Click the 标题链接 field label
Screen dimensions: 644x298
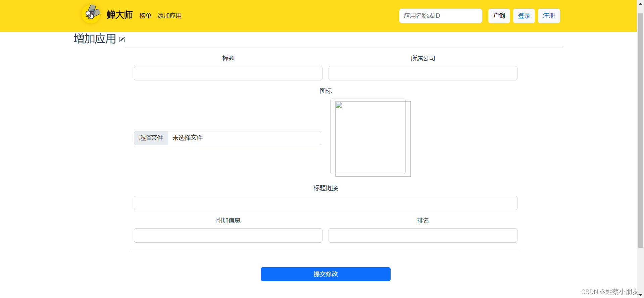point(326,188)
